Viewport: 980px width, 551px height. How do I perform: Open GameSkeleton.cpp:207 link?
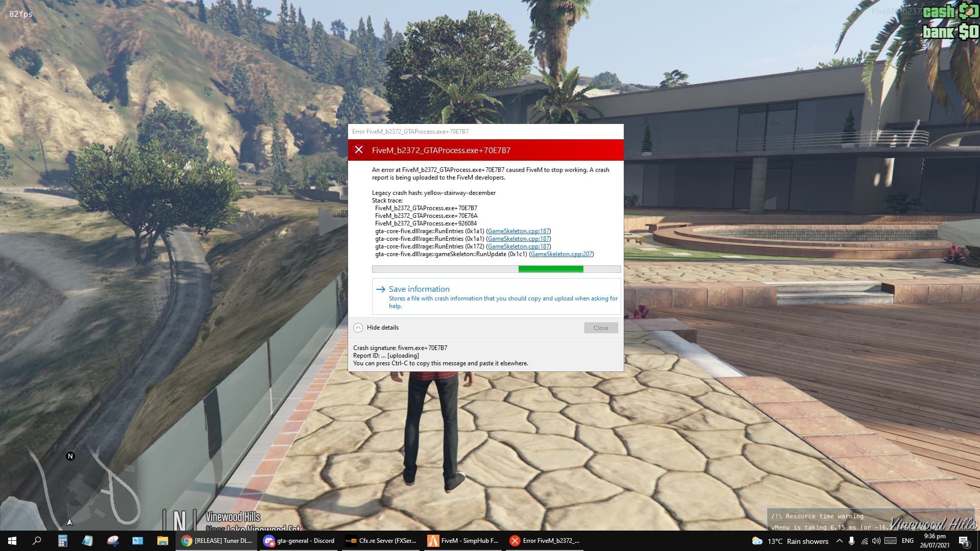coord(561,254)
